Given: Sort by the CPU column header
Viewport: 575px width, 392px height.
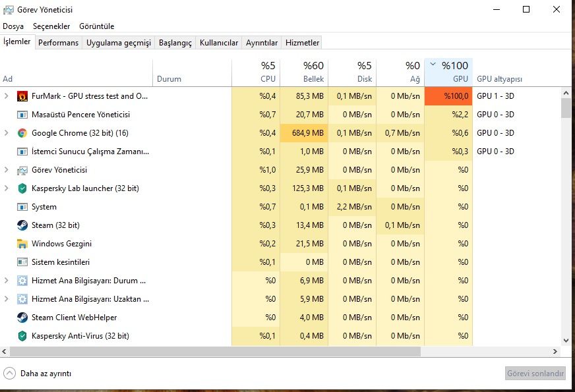Looking at the screenshot, I should tap(256, 72).
